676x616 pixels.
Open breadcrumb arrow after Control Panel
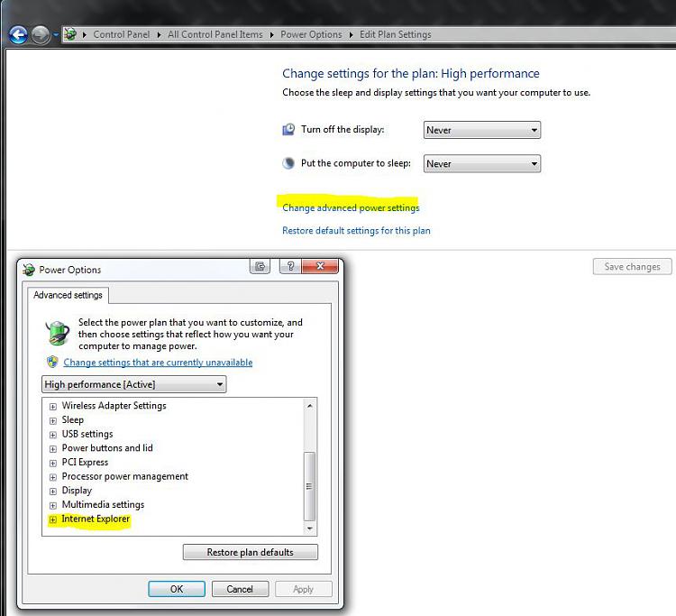click(159, 35)
